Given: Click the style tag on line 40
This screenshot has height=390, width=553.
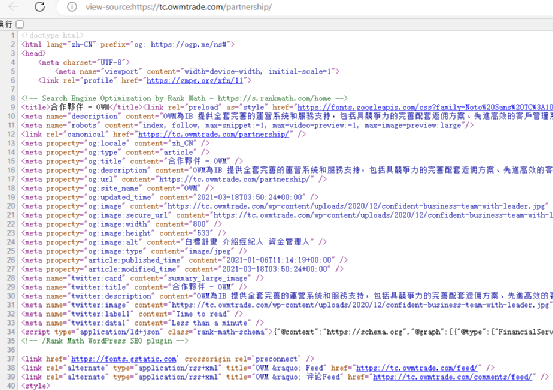Looking at the screenshot, I should [x=35, y=386].
